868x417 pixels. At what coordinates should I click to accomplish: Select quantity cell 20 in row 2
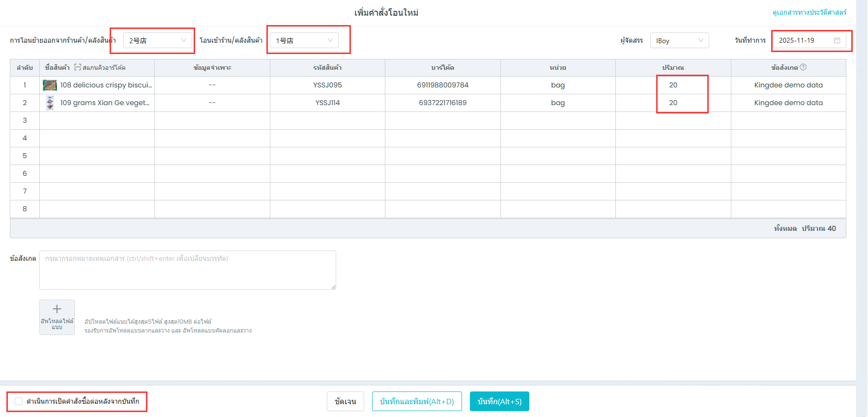tap(673, 103)
